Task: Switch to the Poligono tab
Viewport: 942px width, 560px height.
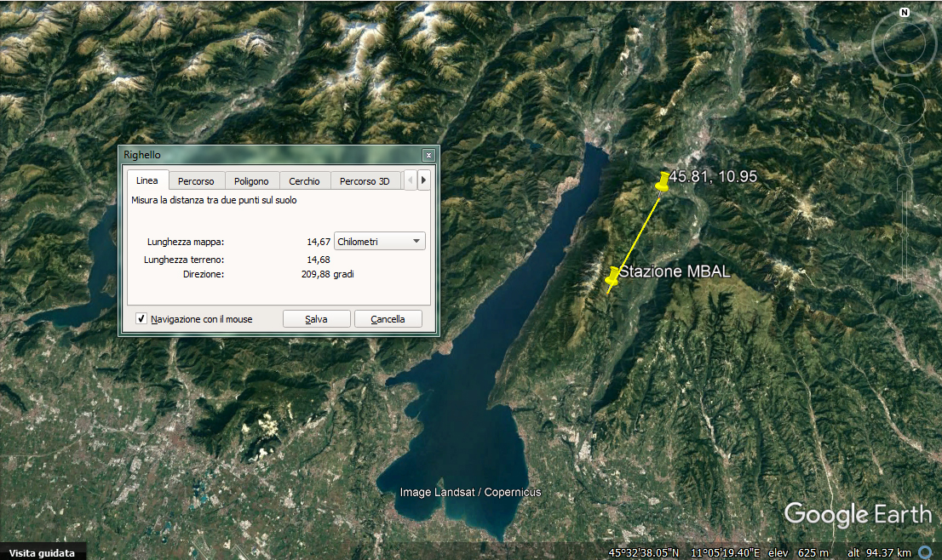Action: 251,181
